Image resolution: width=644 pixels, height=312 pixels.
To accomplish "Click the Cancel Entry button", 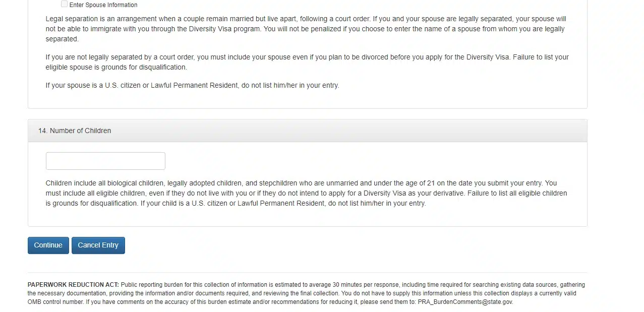I will point(98,245).
